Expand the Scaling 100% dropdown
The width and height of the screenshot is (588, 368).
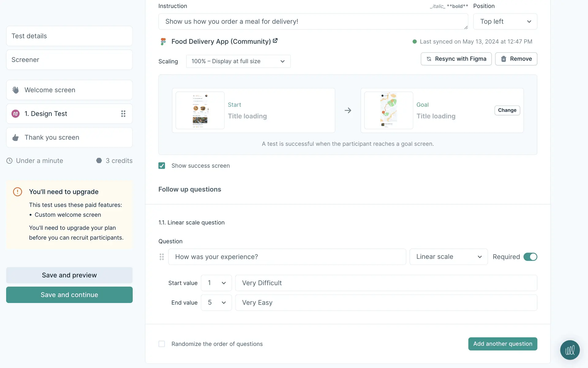238,61
